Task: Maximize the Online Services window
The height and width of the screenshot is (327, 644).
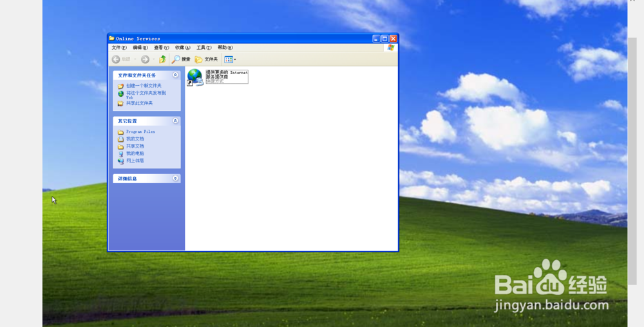Action: (385, 39)
